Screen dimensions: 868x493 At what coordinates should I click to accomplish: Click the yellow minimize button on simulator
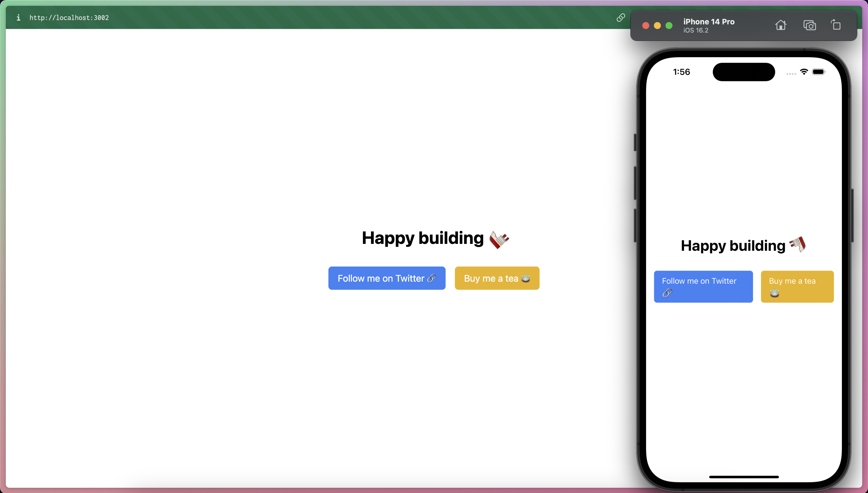click(656, 25)
